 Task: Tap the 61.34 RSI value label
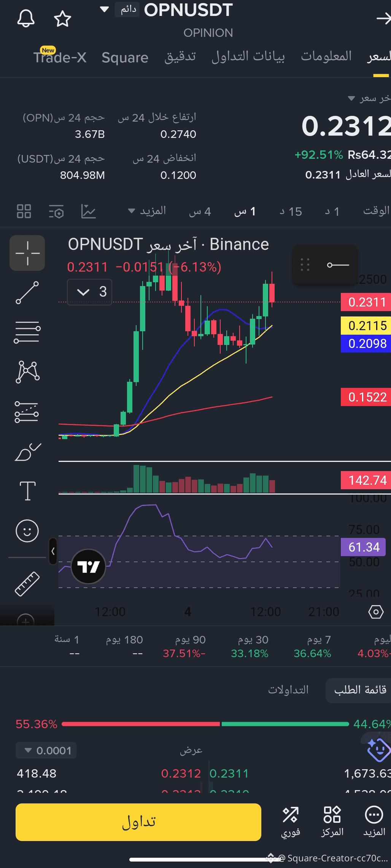(x=363, y=547)
